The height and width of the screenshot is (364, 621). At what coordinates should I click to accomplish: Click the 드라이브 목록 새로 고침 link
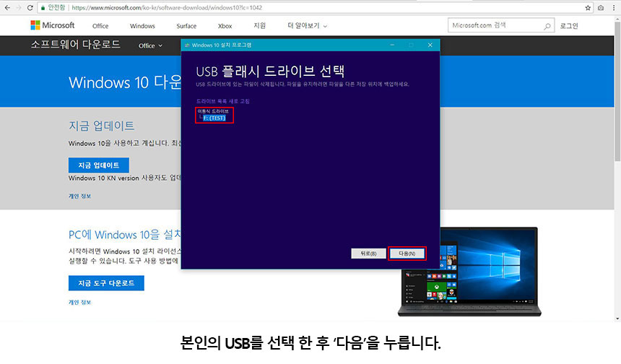click(222, 101)
